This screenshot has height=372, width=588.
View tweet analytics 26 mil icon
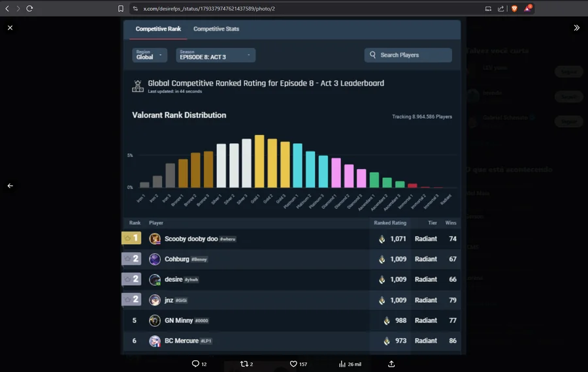[342, 364]
